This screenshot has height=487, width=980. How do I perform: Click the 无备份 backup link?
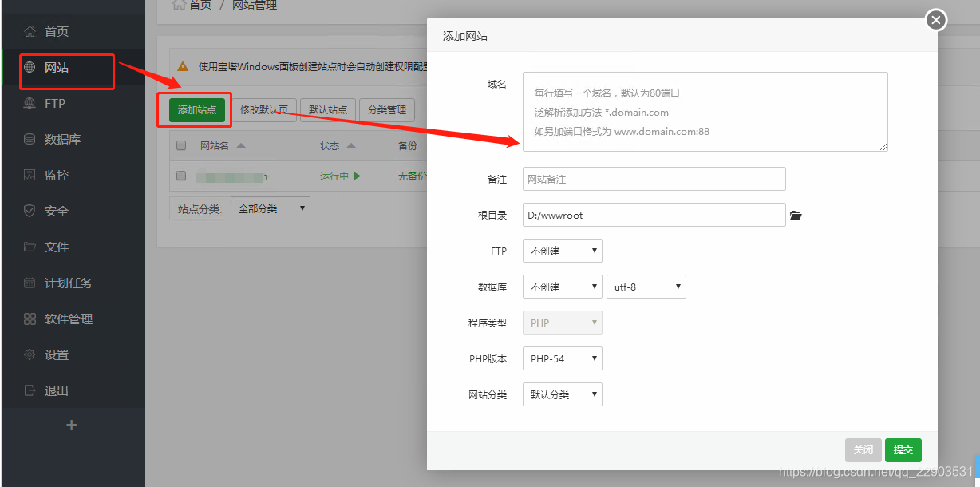coord(412,176)
